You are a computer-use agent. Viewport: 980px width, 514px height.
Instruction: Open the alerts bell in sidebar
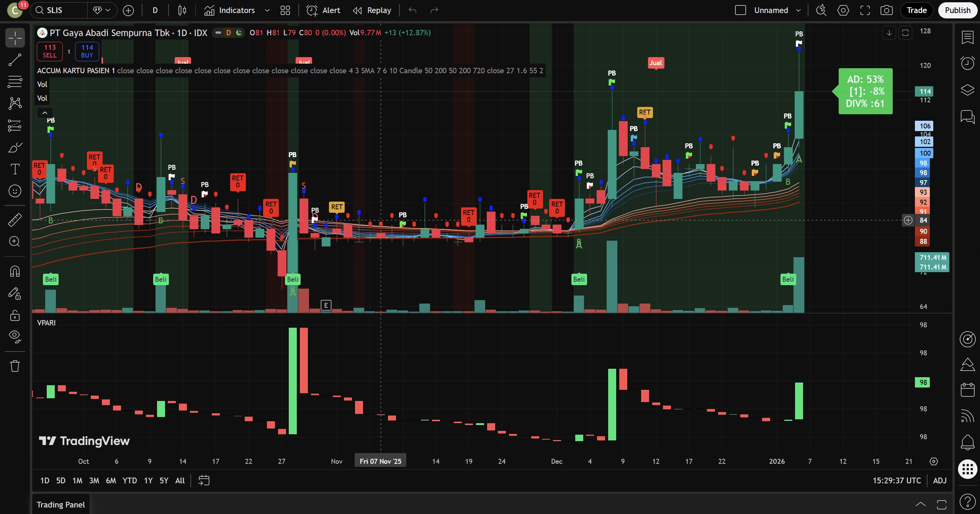[967, 442]
